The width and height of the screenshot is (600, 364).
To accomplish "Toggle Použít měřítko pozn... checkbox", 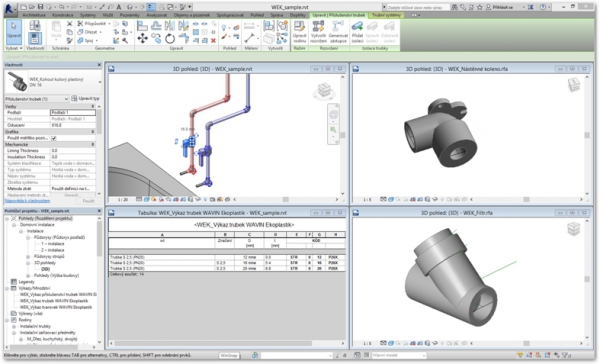I will (x=54, y=138).
